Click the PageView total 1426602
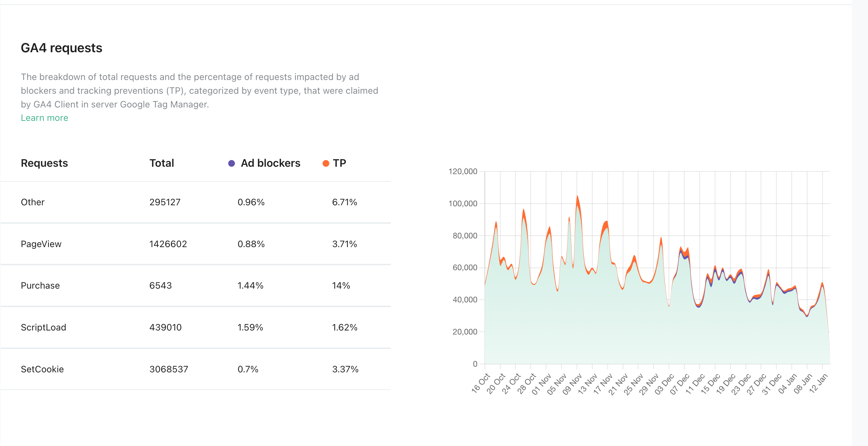The image size is (868, 446). 168,244
